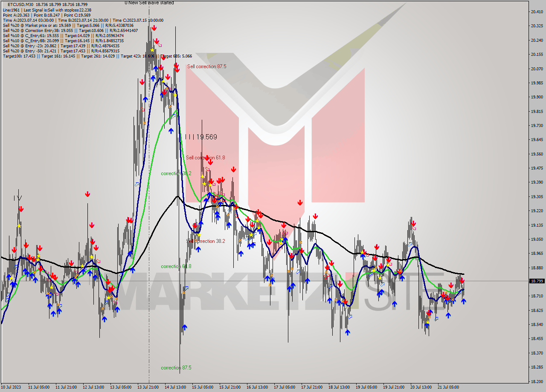
Task: Click the 'Sell correction 38.2' chart label
Action: coord(206,241)
